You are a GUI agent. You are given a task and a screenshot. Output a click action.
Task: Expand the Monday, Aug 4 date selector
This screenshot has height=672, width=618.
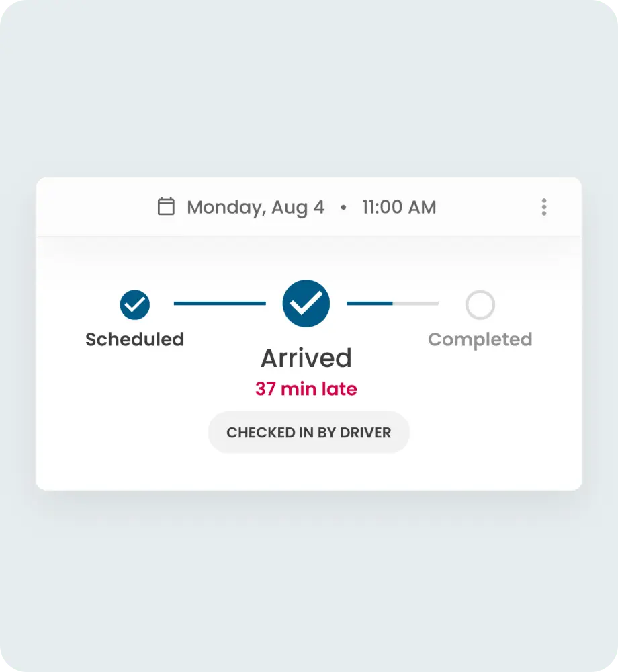coord(255,207)
